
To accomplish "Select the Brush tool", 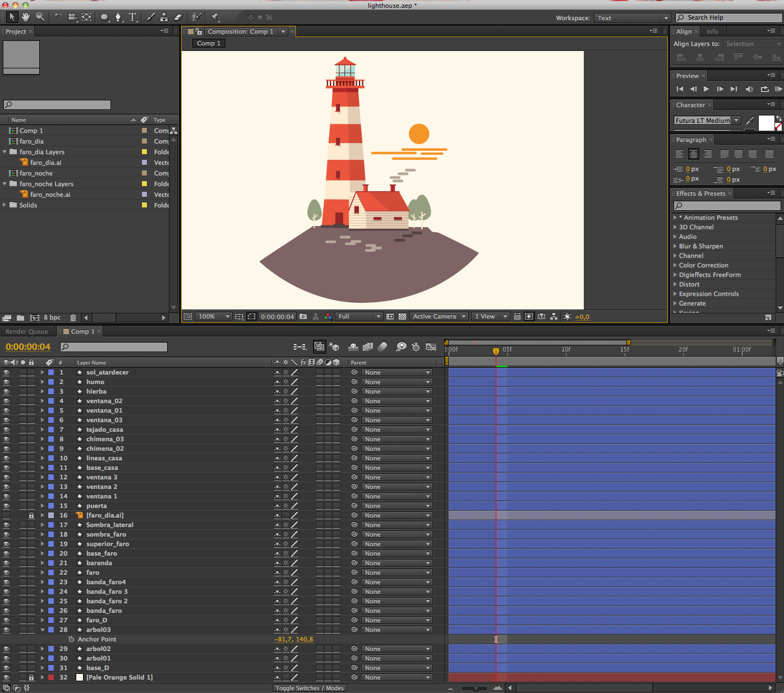I will (150, 17).
